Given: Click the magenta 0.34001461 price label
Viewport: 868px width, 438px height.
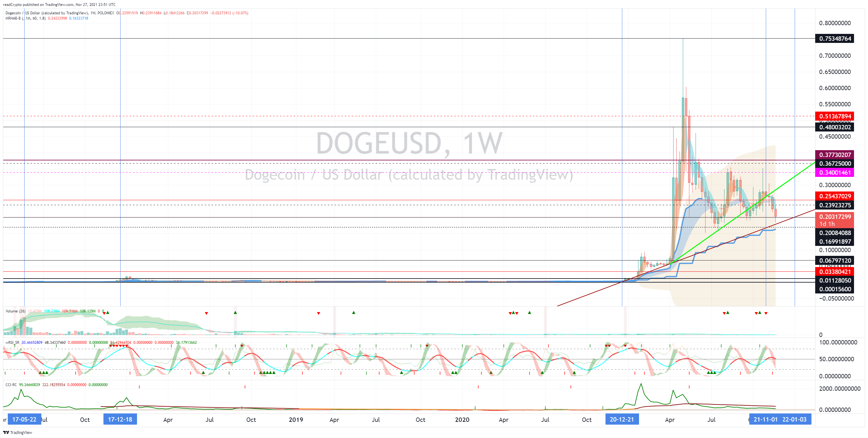Looking at the screenshot, I should pyautogui.click(x=835, y=173).
